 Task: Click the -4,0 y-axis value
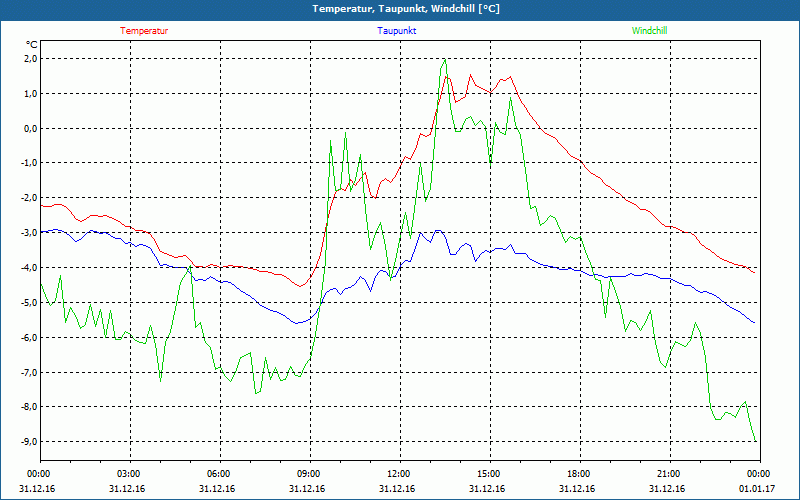(x=29, y=267)
